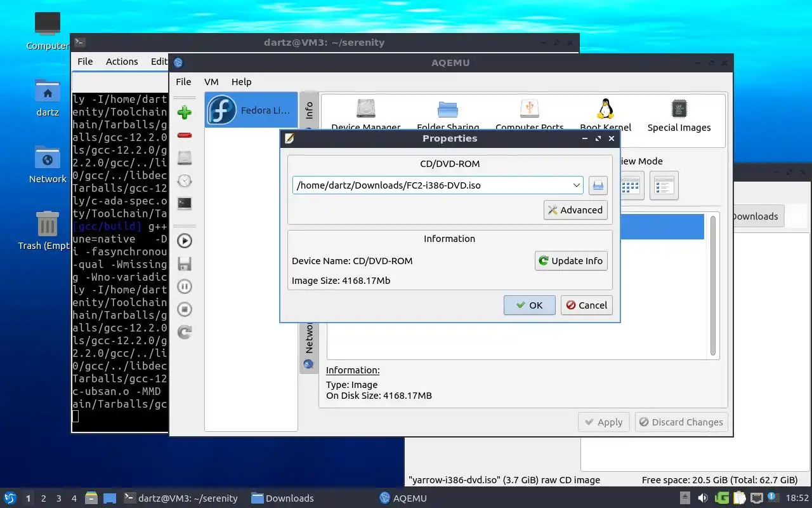Open the Boot Kernel penguin icon
Viewport: 812px width, 508px height.
(x=605, y=115)
